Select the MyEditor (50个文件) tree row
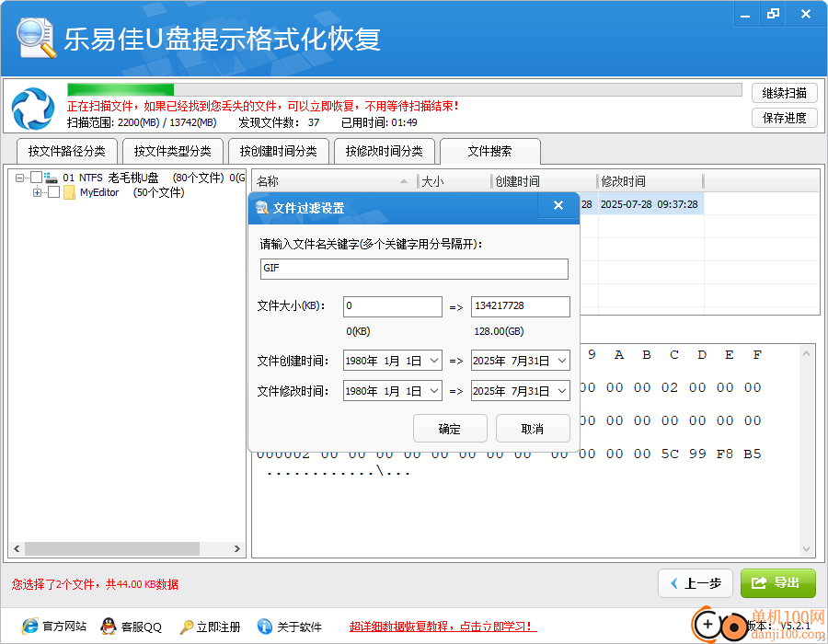 [x=132, y=192]
